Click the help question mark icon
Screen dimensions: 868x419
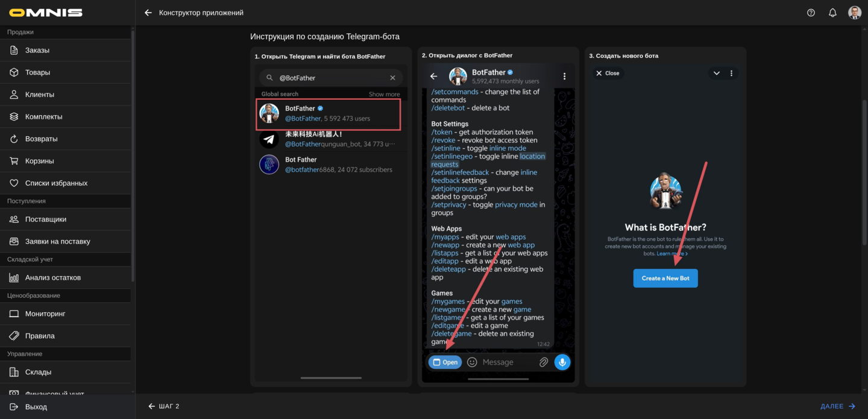pyautogui.click(x=811, y=12)
